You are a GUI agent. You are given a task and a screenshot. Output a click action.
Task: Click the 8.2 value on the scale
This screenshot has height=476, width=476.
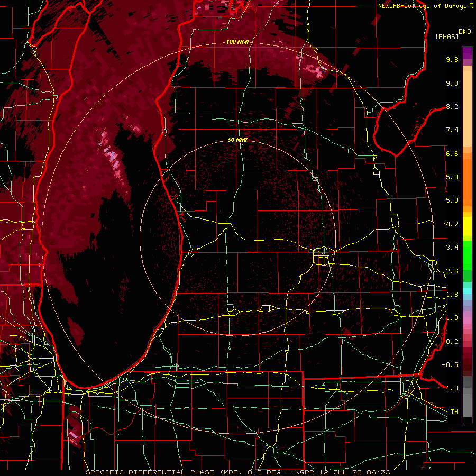click(x=452, y=106)
